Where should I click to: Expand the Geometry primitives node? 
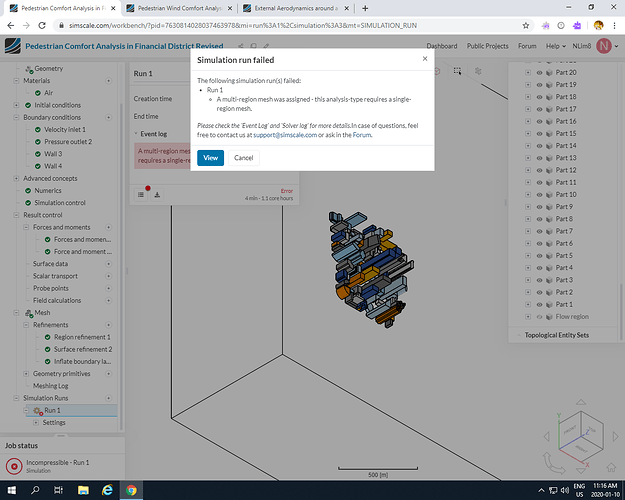tap(26, 374)
